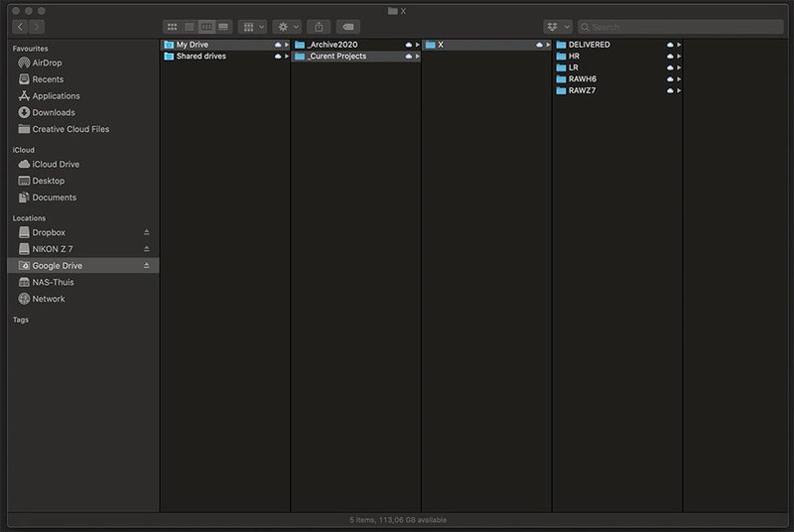Image resolution: width=794 pixels, height=532 pixels.
Task: Select gallery view in toolbar
Action: pos(223,27)
